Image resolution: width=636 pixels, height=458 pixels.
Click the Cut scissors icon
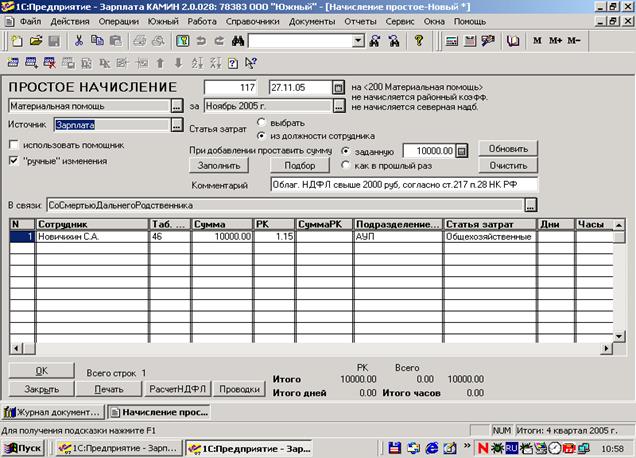tap(80, 41)
